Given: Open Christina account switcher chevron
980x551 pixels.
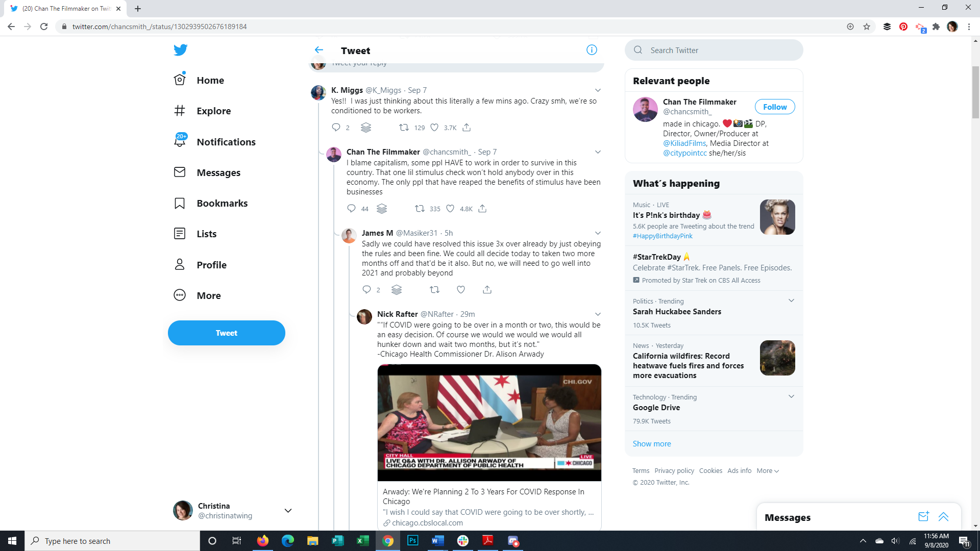Looking at the screenshot, I should pos(288,511).
